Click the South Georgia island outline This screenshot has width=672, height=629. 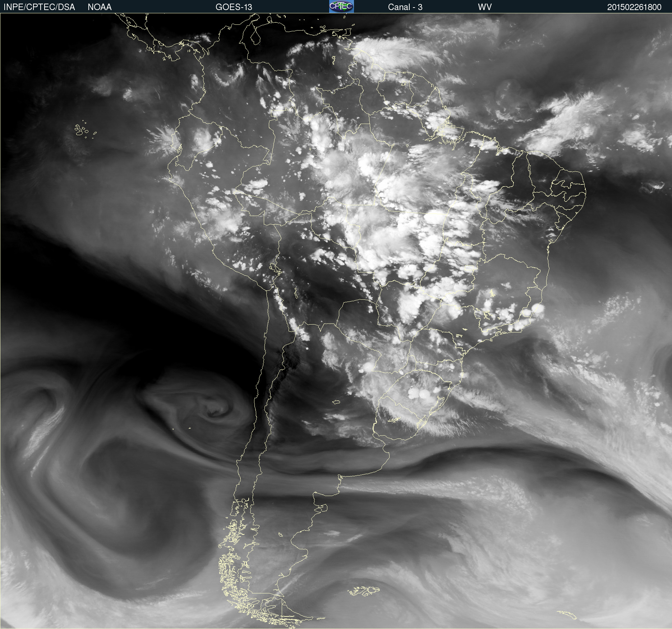click(x=567, y=615)
